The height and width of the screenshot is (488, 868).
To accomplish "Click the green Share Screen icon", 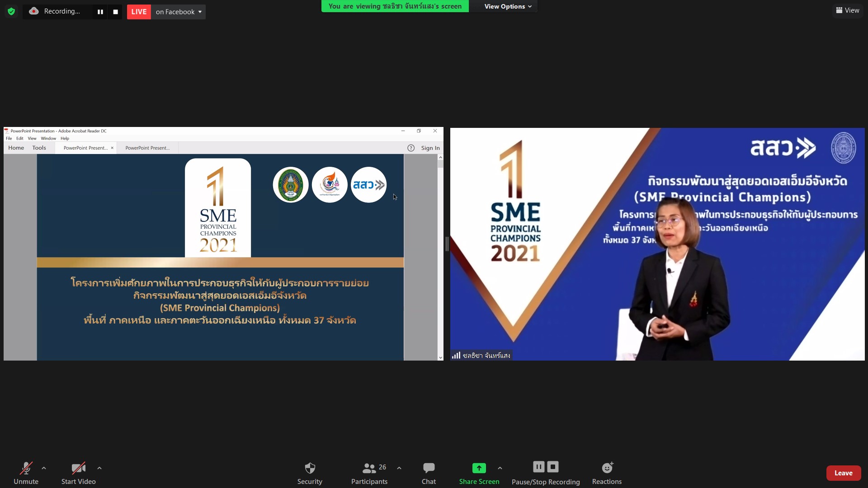I will click(479, 468).
